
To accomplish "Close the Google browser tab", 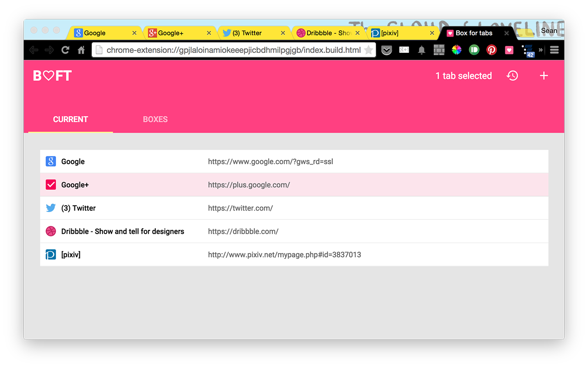I will [134, 33].
